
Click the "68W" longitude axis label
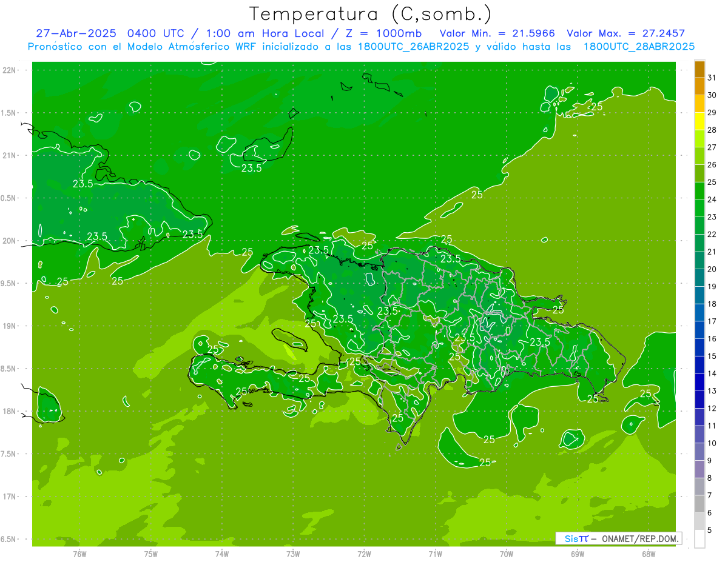click(649, 554)
